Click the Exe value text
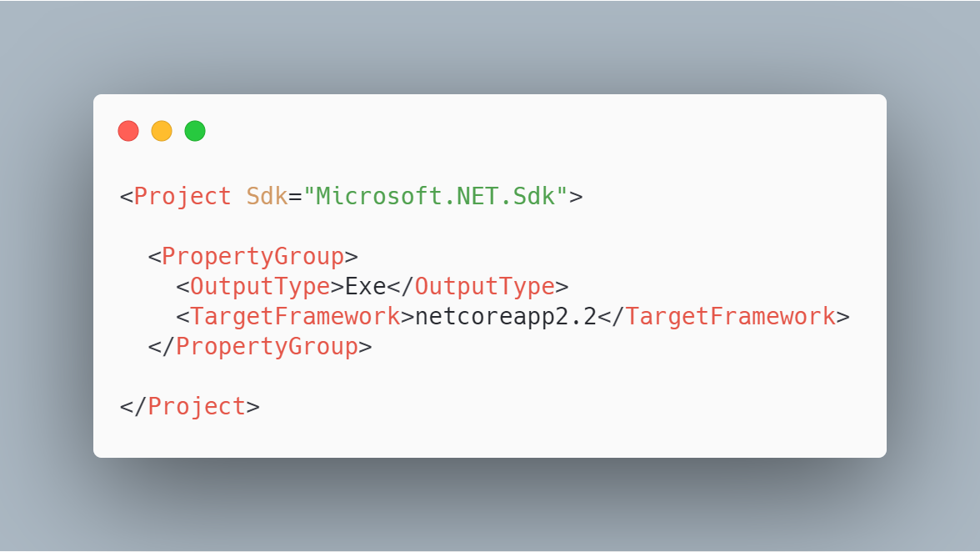 tap(365, 287)
